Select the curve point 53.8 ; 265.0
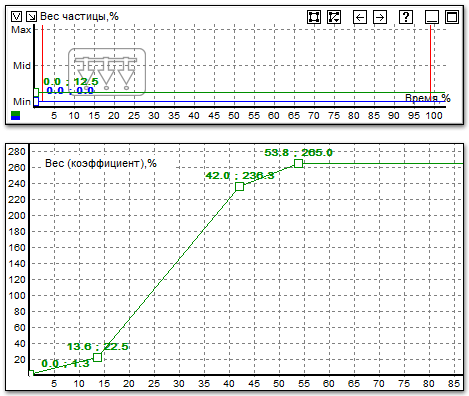This screenshot has width=469, height=396. point(298,163)
